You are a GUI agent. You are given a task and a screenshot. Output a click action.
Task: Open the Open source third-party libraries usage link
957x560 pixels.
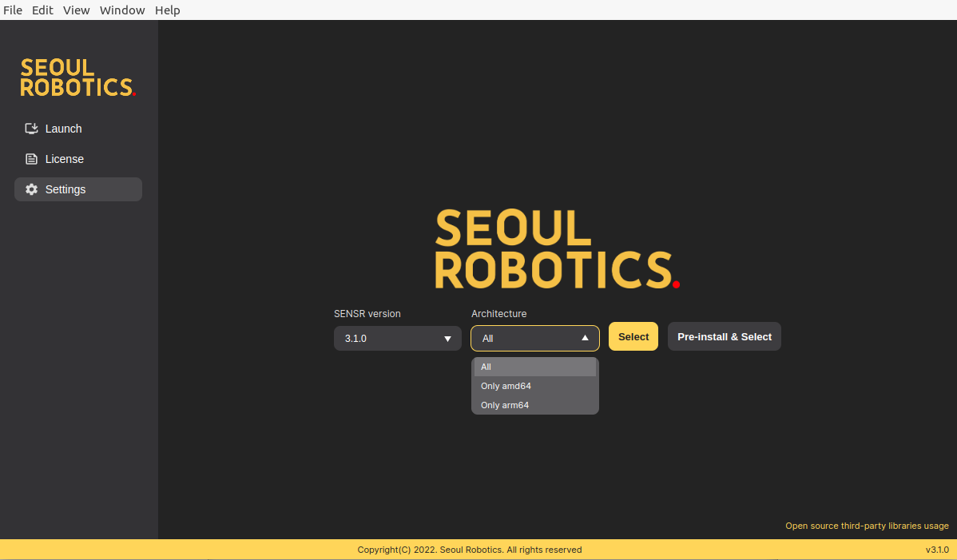click(867, 526)
